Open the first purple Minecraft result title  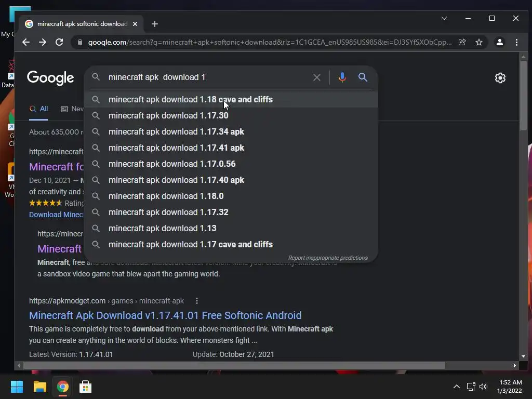[x=56, y=167]
